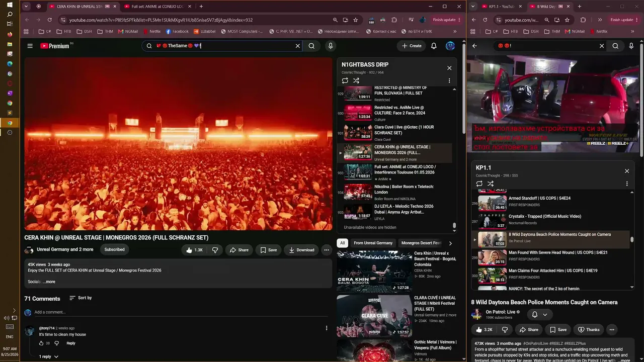Reload the page in left browser window
Image resolution: width=644 pixels, height=362 pixels.
click(x=49, y=20)
